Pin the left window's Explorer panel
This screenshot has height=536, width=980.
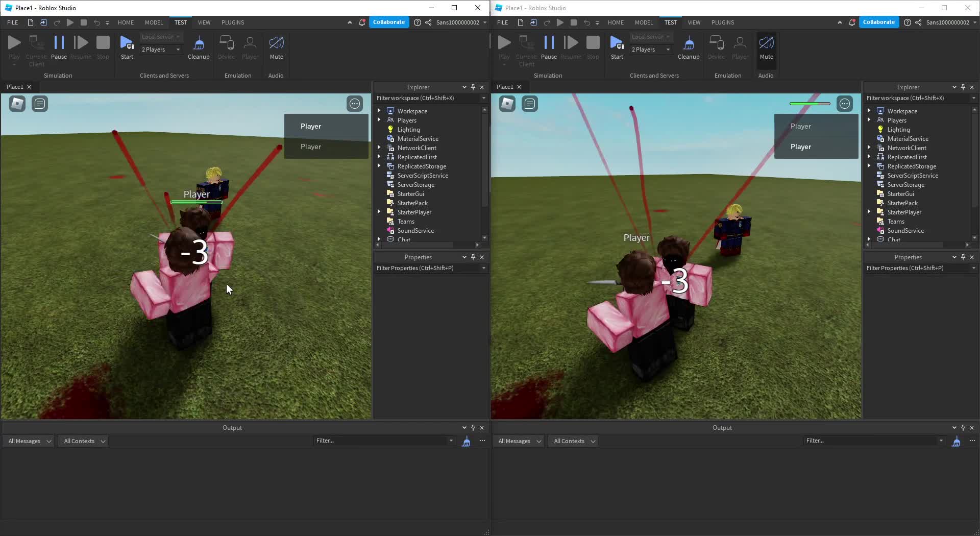tap(473, 87)
